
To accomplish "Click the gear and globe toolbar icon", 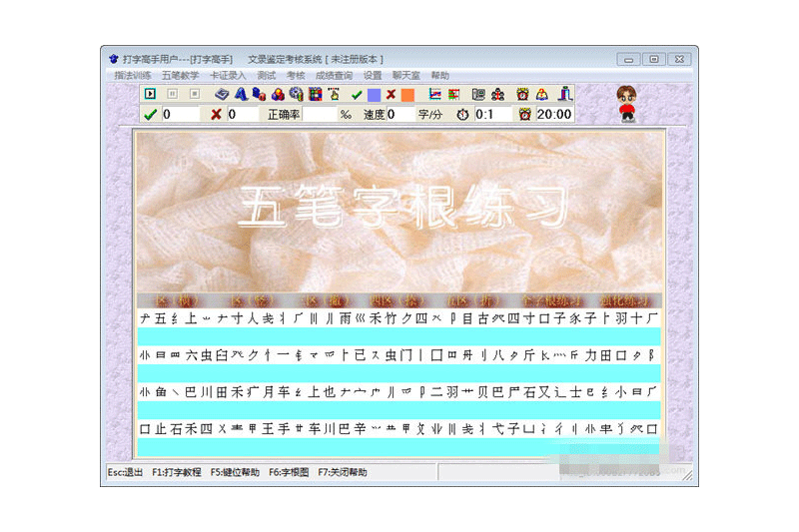I will coord(296,94).
